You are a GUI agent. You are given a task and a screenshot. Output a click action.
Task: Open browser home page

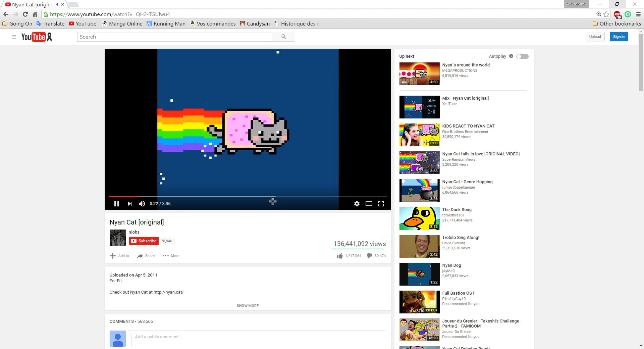(x=35, y=14)
